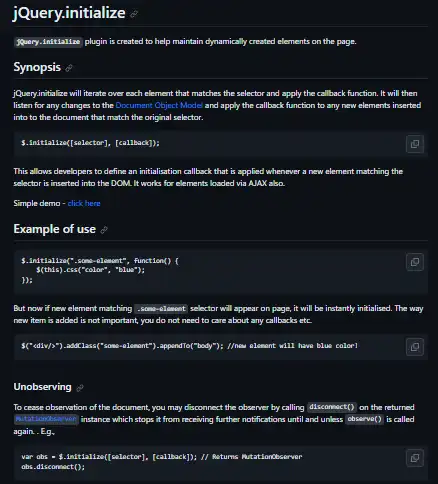This screenshot has width=438, height=484.
Task: Click the Unobserving heading text
Action: [42, 387]
